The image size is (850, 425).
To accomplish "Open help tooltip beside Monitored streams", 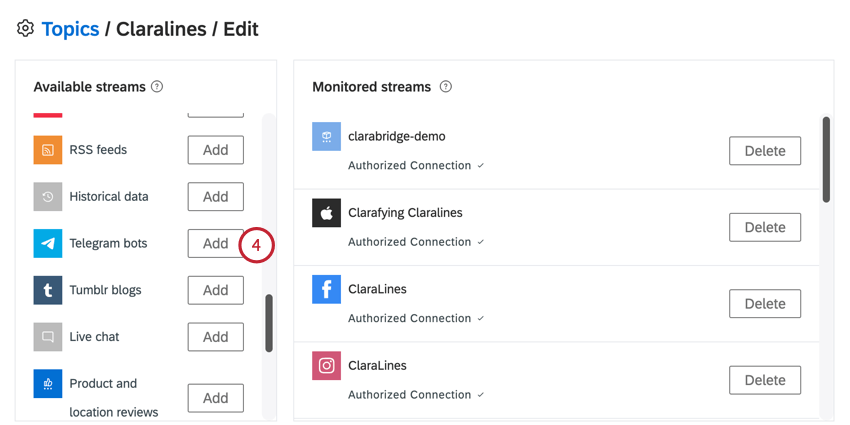I will [446, 87].
